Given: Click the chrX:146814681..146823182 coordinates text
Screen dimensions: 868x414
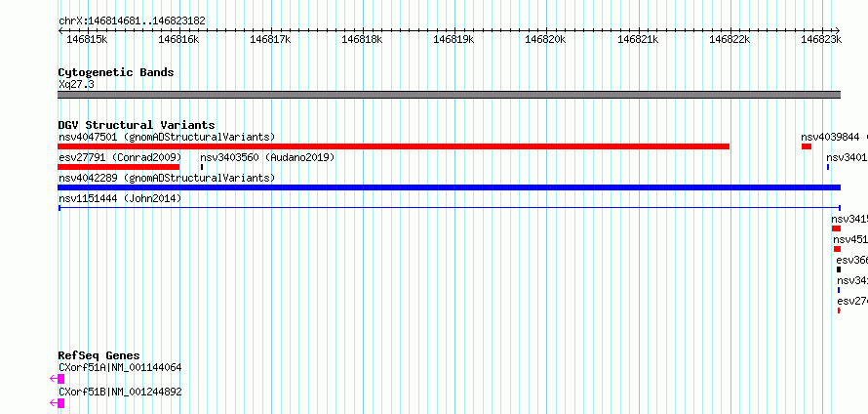Looking at the screenshot, I should pos(132,21).
